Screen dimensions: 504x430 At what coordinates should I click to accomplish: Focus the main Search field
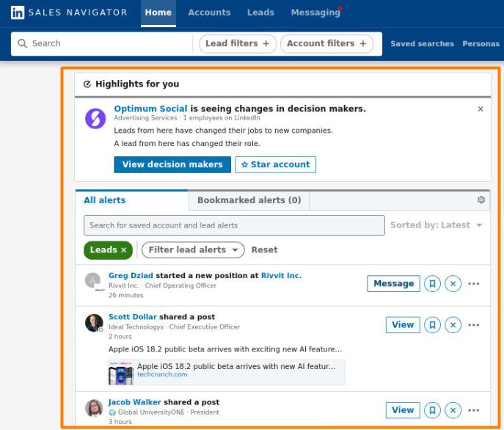point(106,44)
